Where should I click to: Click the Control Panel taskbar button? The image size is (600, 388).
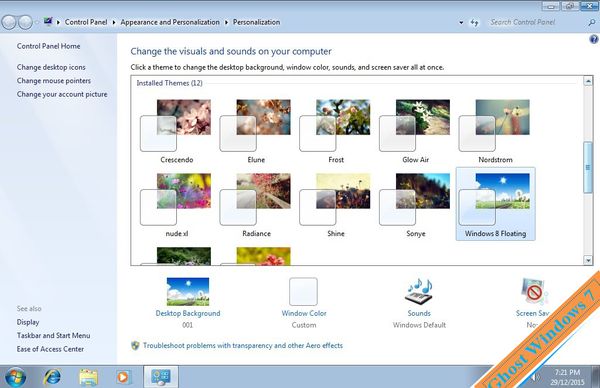pyautogui.click(x=161, y=377)
